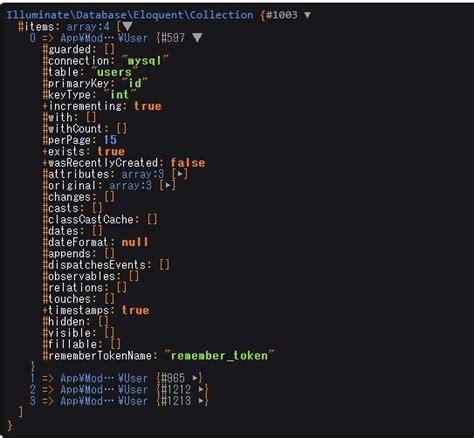Click the #changes property name
This screenshot has height=438, width=474.
tap(67, 197)
